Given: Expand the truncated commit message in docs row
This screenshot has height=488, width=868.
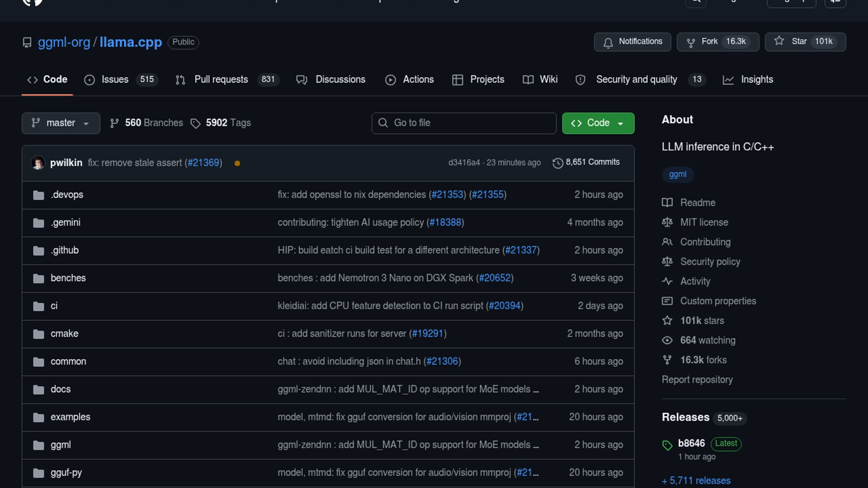Looking at the screenshot, I should (x=536, y=389).
